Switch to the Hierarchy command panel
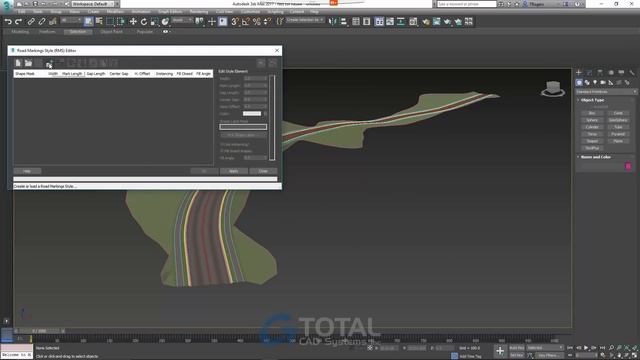 tap(600, 73)
